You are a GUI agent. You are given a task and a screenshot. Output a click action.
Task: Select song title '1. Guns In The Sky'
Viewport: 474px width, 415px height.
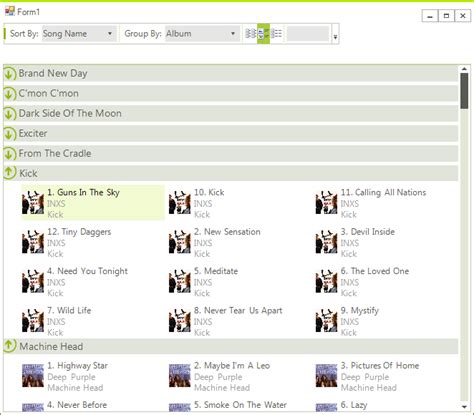[83, 193]
